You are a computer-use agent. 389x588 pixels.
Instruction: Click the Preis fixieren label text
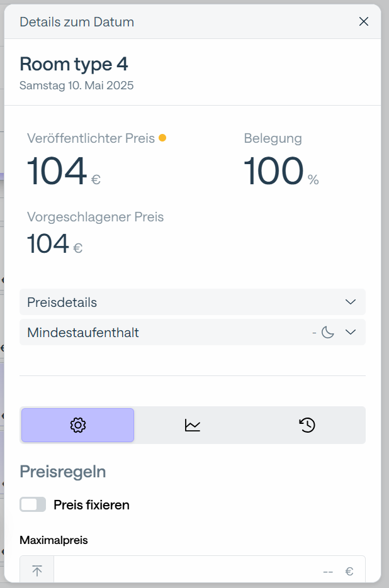click(x=91, y=505)
